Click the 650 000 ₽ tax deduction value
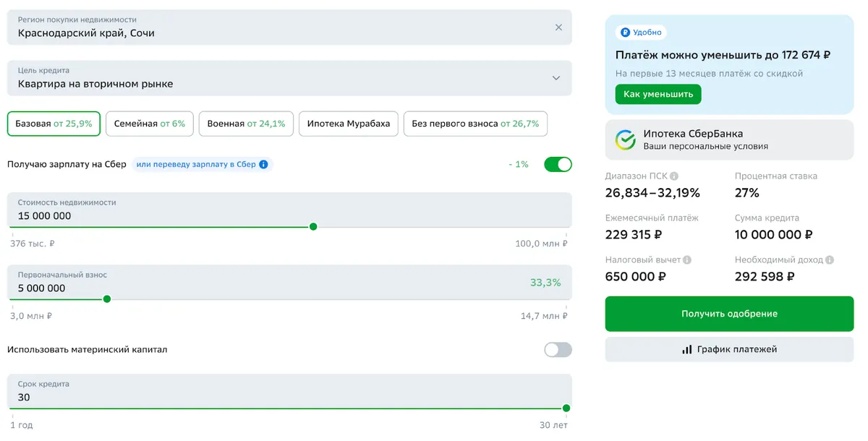 pos(636,277)
